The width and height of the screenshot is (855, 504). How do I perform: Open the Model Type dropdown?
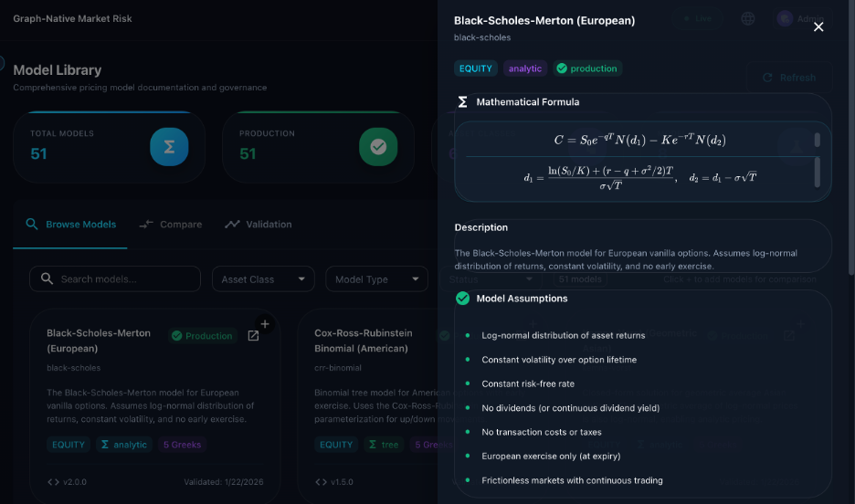coord(376,279)
